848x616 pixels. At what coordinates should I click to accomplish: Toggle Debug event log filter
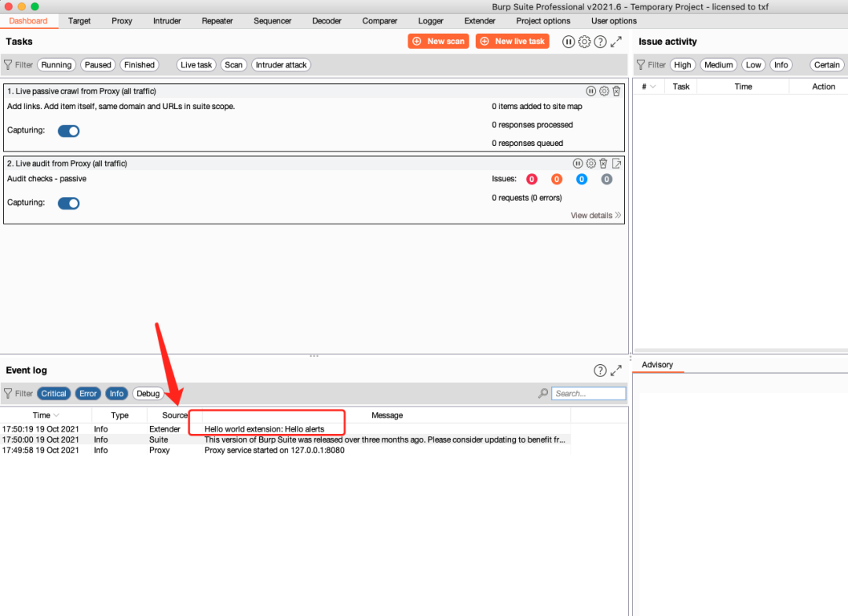(x=148, y=393)
